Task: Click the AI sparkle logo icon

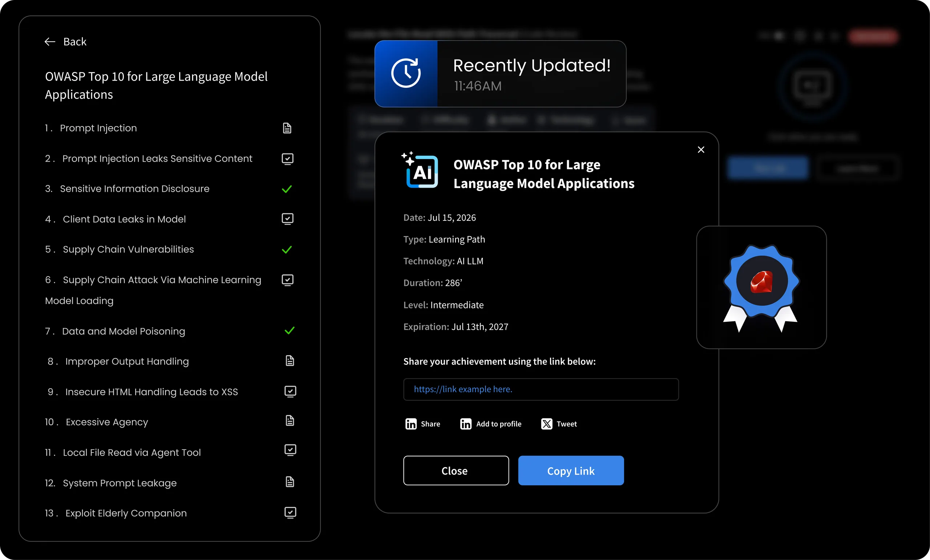Action: [420, 170]
